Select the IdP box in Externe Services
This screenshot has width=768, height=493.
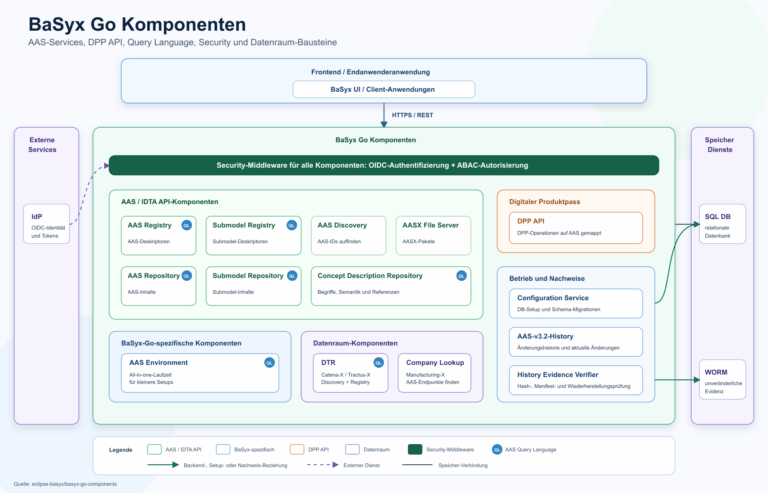47,224
